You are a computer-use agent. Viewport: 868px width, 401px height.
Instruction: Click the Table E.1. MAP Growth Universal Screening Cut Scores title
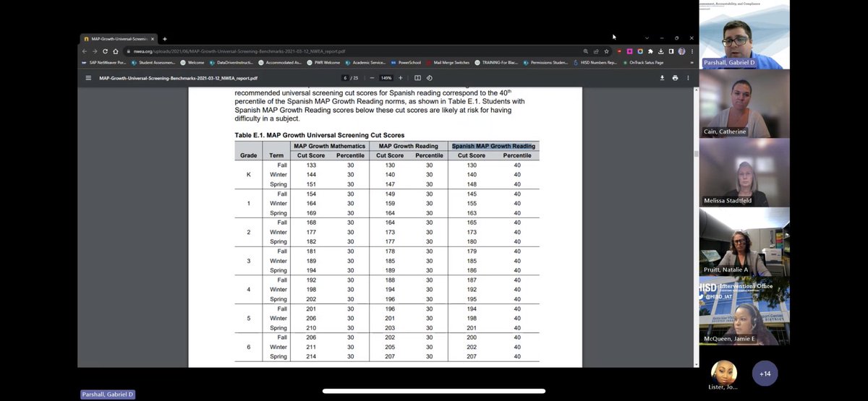pyautogui.click(x=320, y=135)
